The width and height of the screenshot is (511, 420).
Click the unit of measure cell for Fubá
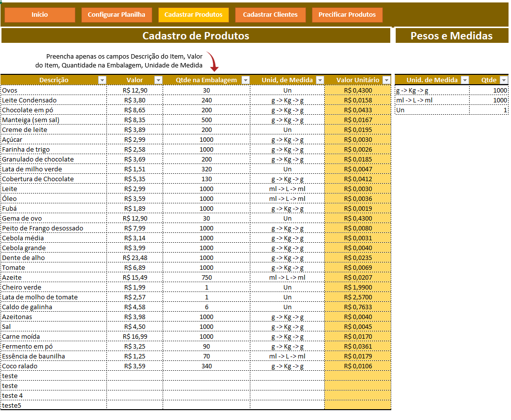click(287, 208)
